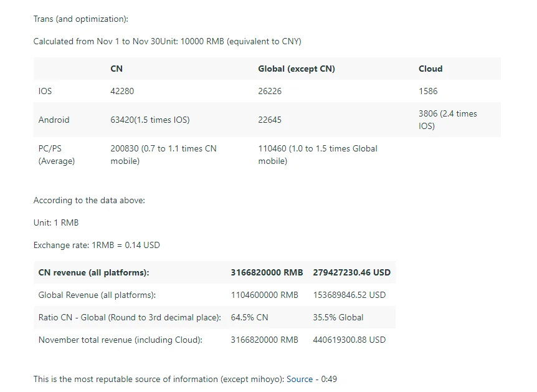Click the CN revenue (all platforms) heading

[94, 272]
